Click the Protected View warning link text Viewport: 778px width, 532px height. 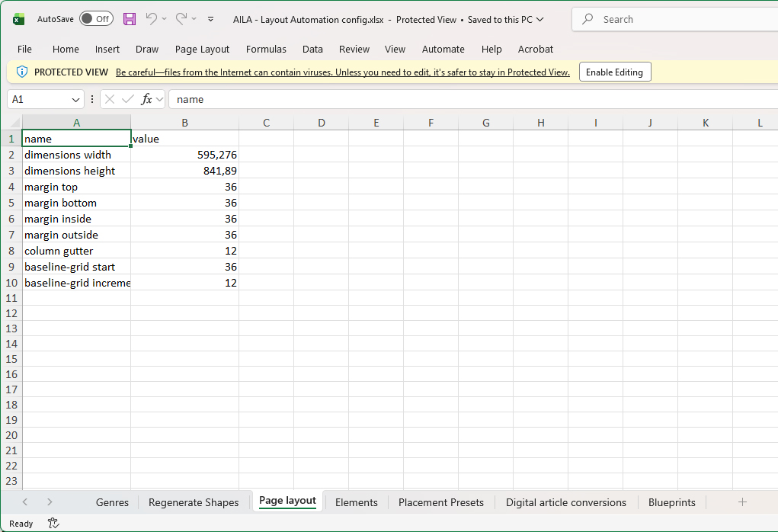342,72
